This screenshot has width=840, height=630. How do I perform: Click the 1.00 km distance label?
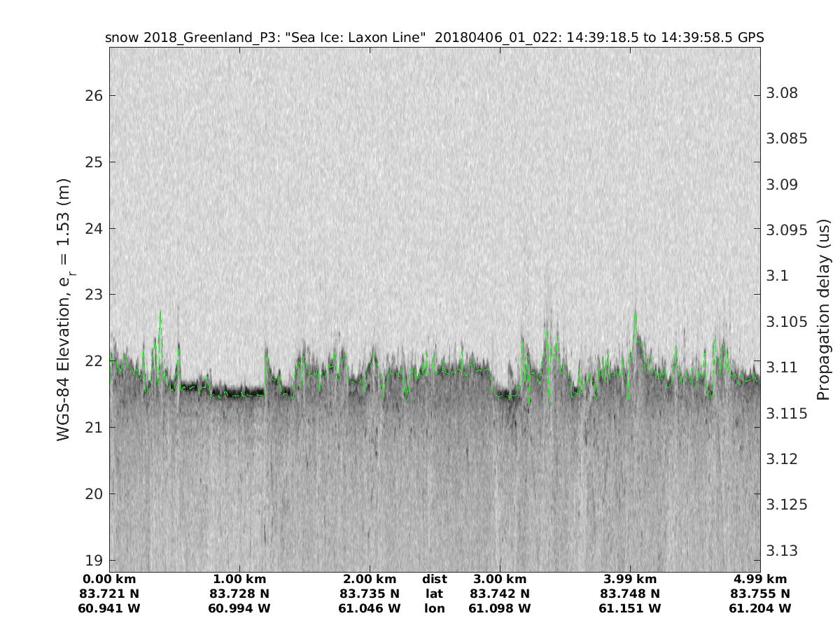pos(239,579)
